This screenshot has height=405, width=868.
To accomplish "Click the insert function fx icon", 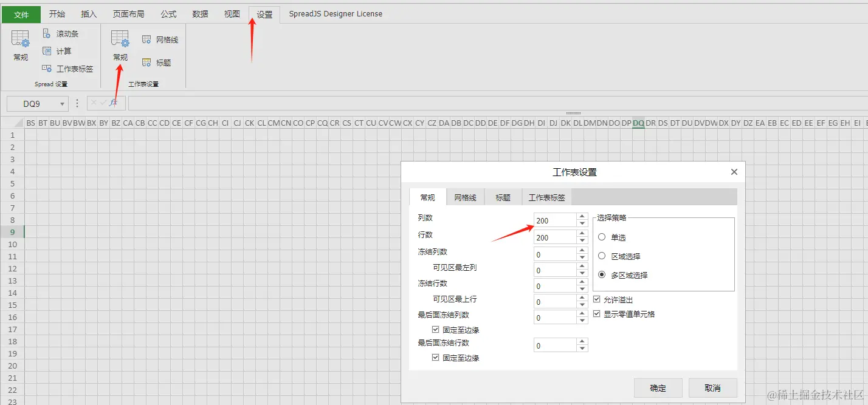I will click(113, 103).
